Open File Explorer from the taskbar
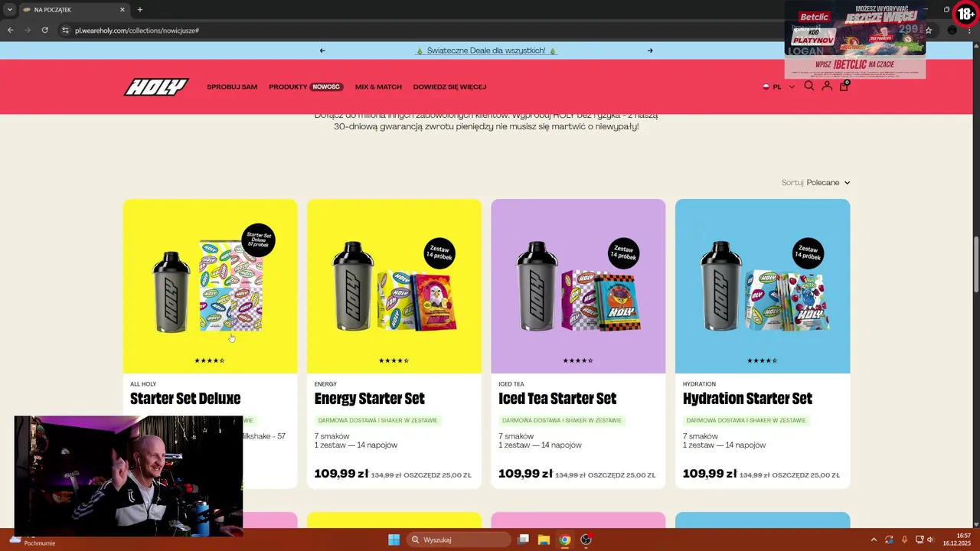 pyautogui.click(x=544, y=540)
